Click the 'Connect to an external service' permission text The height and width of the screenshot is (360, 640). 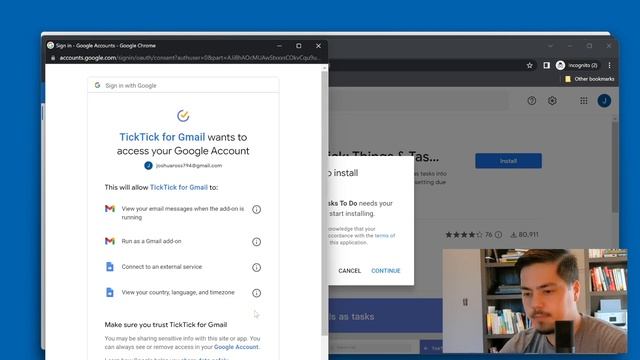click(x=162, y=267)
